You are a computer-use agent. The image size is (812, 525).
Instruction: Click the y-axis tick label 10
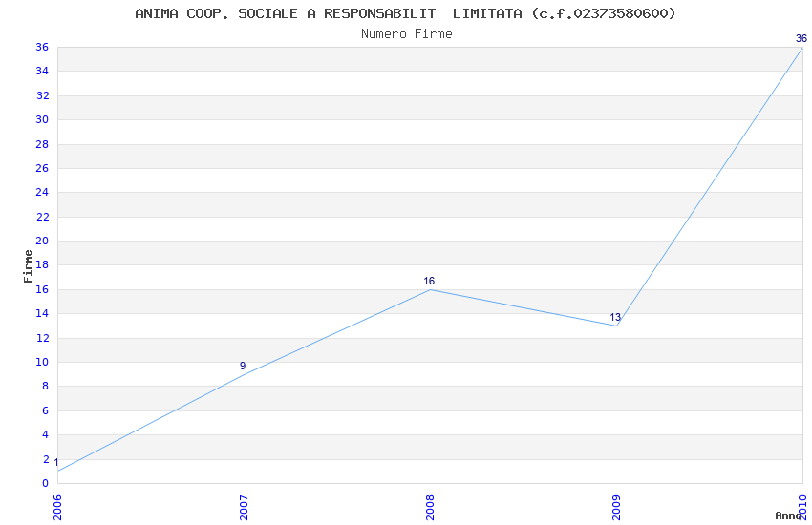[42, 362]
